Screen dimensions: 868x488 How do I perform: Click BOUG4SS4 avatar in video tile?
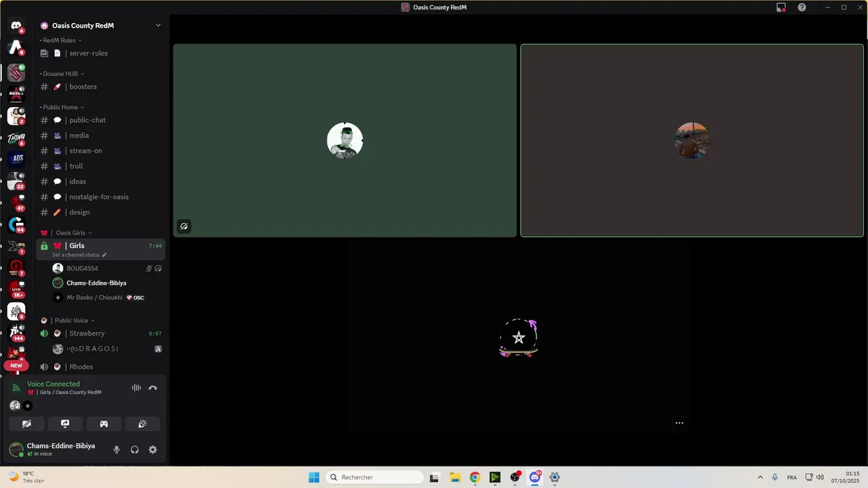click(x=344, y=140)
